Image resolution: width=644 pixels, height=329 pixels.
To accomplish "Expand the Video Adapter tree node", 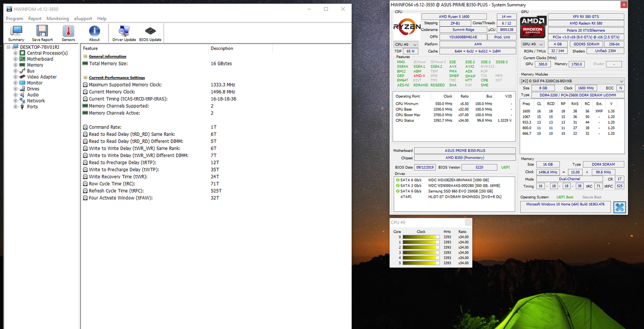I will (x=16, y=77).
